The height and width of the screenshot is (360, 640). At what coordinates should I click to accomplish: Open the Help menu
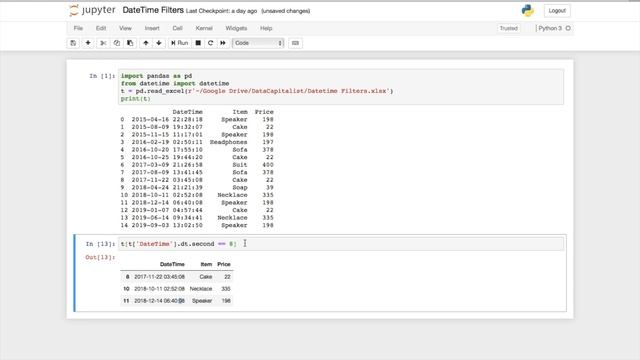click(x=266, y=28)
